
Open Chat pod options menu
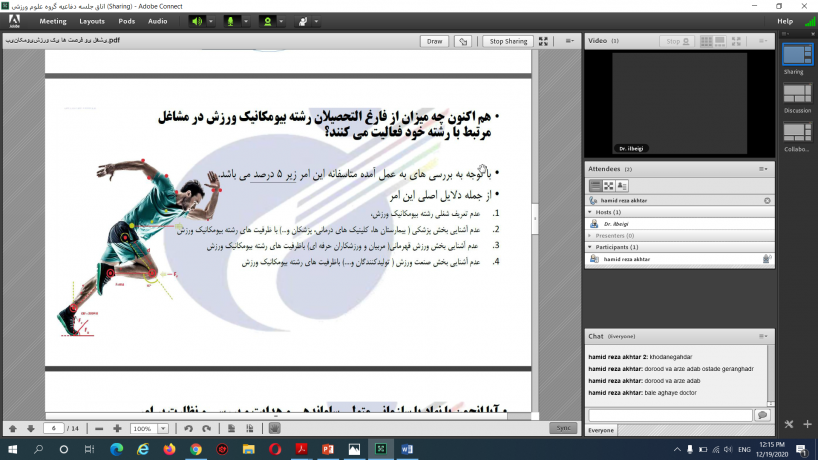point(763,336)
